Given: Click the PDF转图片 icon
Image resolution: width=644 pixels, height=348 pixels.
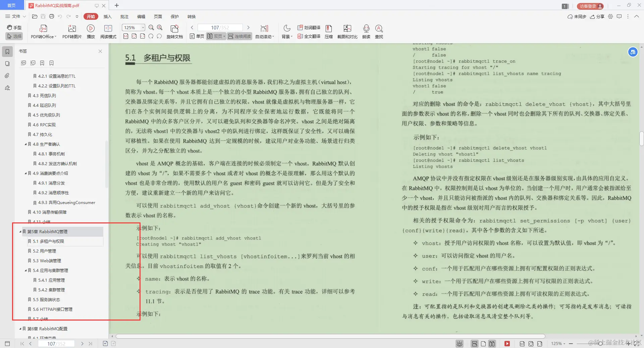Looking at the screenshot, I should click(71, 31).
